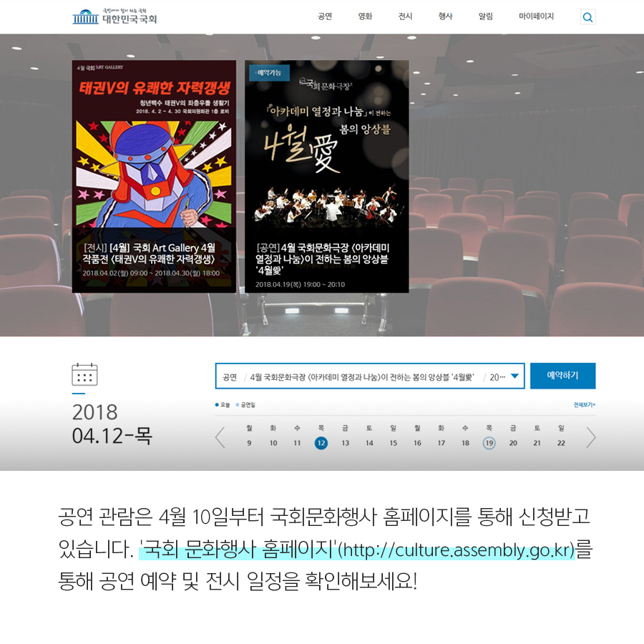
Task: Select date 11 (수) in calendar
Action: tap(297, 443)
